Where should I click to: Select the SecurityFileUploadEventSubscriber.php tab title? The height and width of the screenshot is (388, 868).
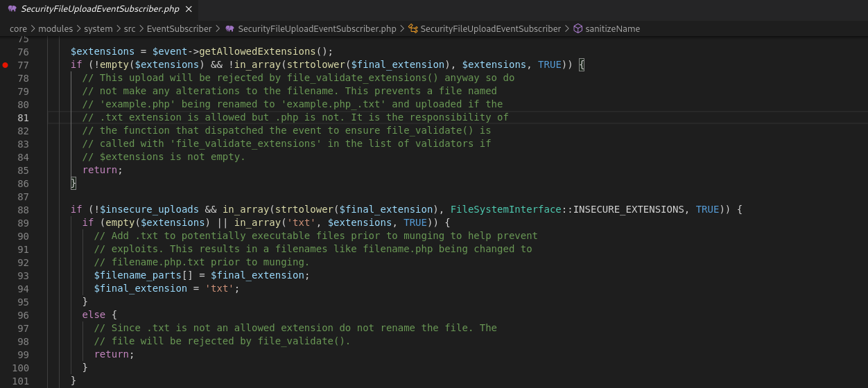coord(100,9)
